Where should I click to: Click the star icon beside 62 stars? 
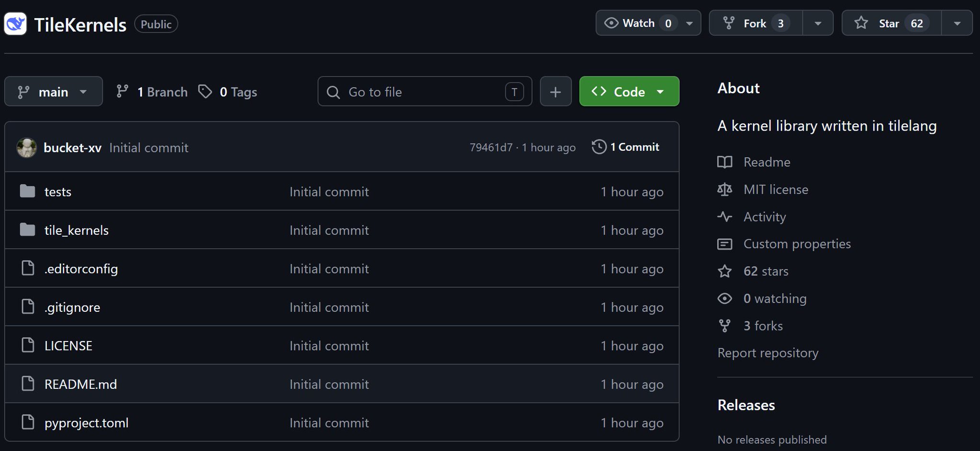724,271
